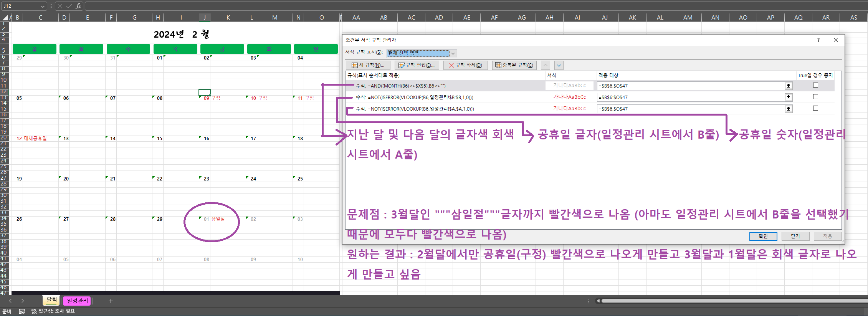868x316 pixels.
Task: Click the sheet tab area splitter dots
Action: pos(589,301)
